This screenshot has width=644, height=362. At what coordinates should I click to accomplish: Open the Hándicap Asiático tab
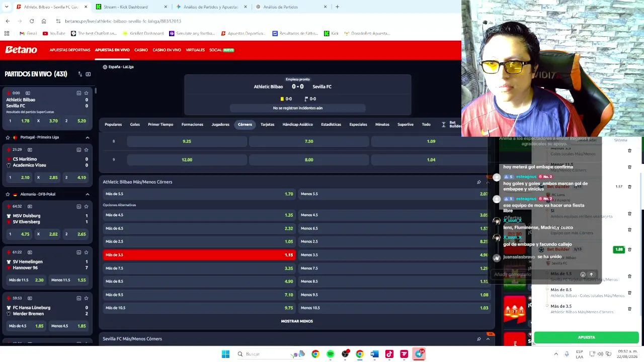click(297, 124)
